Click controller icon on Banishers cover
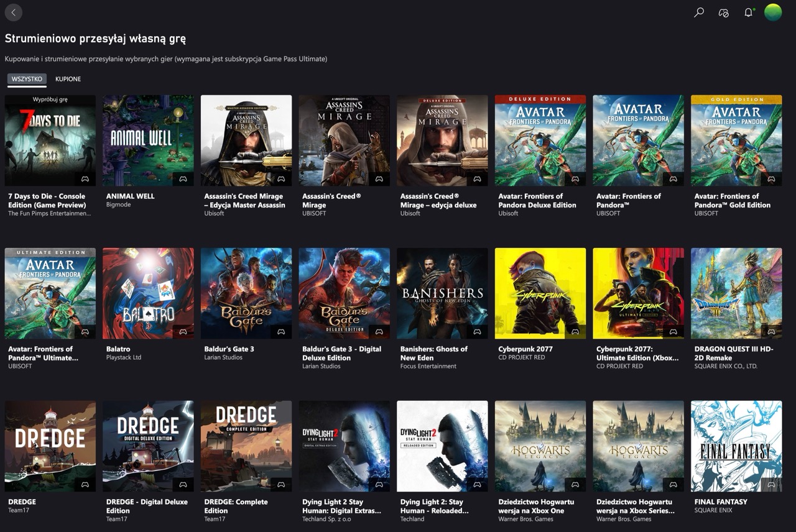Screen dimensions: 796x532 tap(478, 332)
